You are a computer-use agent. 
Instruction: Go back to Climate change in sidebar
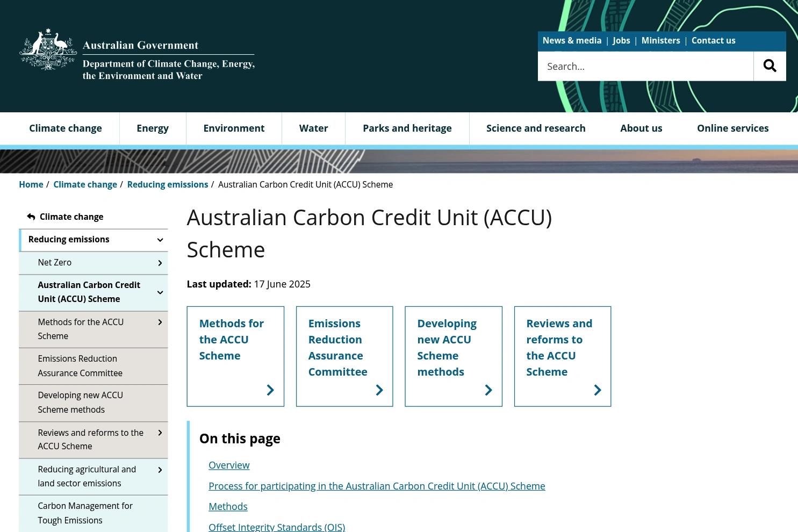[71, 217]
